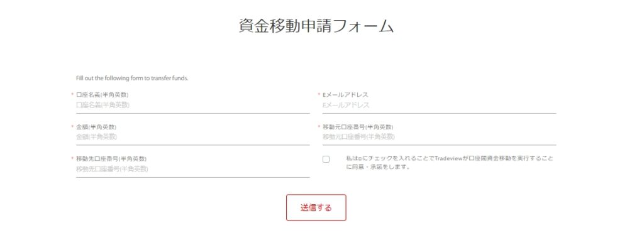Click the Tradeview agreement consent text
This screenshot has height=233, width=644.
(450, 163)
